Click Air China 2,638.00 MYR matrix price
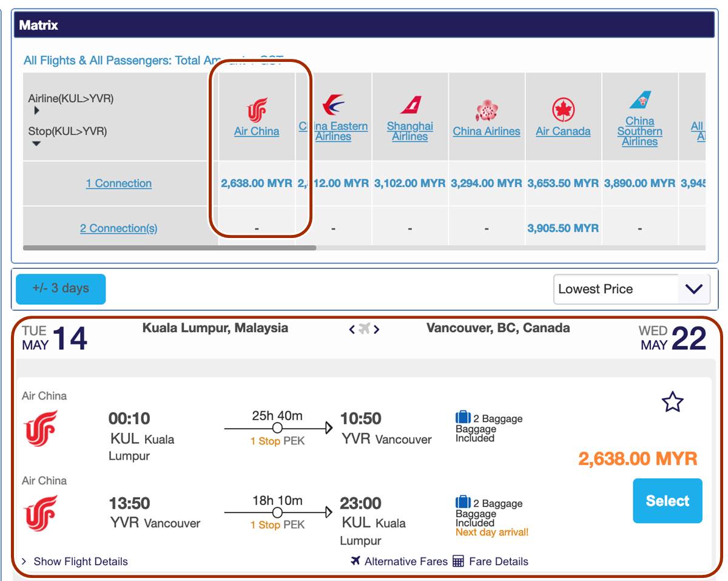Screen dimensions: 728x581 click(x=257, y=183)
